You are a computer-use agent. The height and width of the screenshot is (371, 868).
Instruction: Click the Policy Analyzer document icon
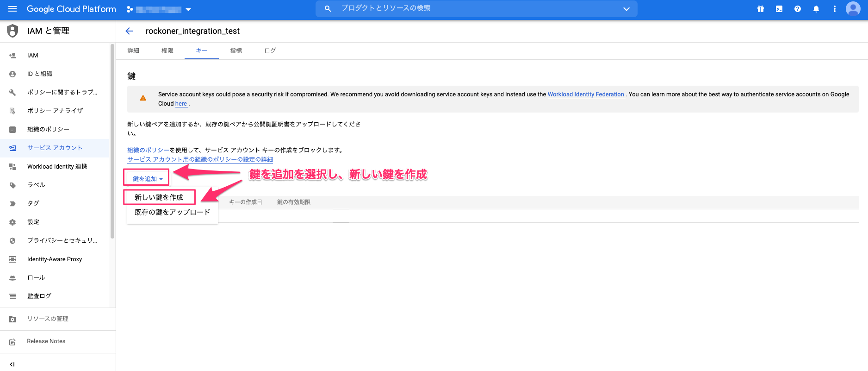pyautogui.click(x=12, y=111)
